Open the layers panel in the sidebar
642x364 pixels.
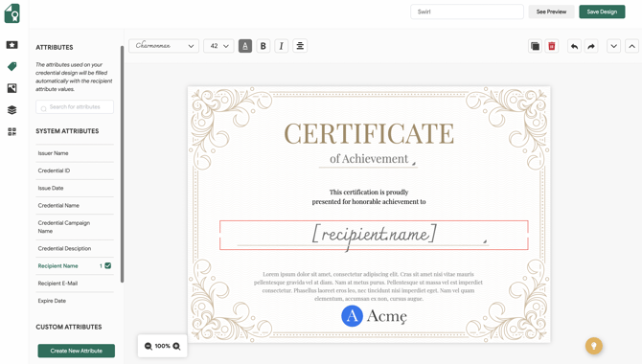tap(11, 110)
